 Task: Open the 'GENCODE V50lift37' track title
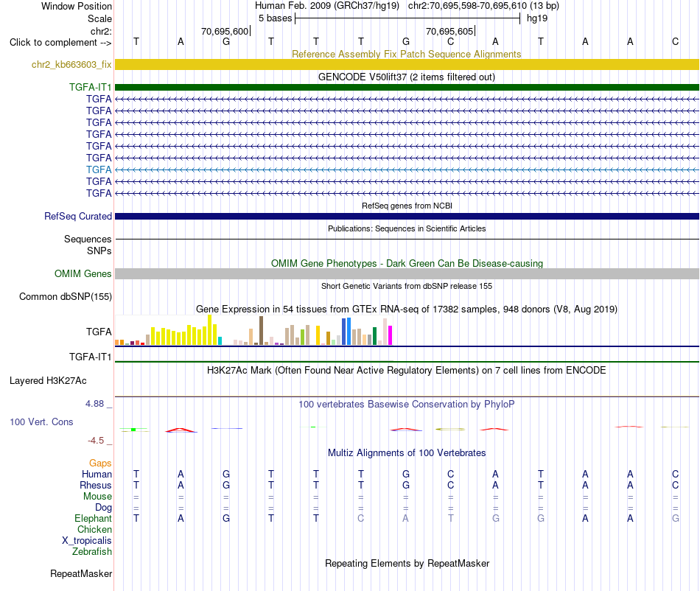[x=406, y=77]
